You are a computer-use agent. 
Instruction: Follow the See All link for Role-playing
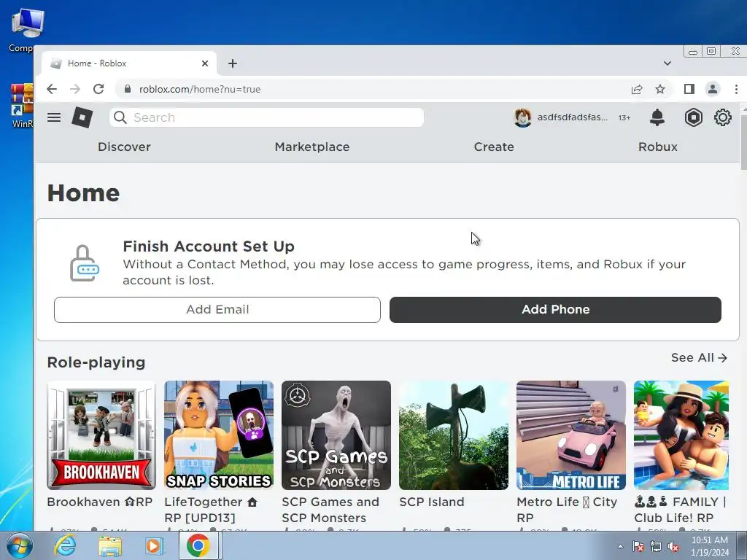[699, 357]
